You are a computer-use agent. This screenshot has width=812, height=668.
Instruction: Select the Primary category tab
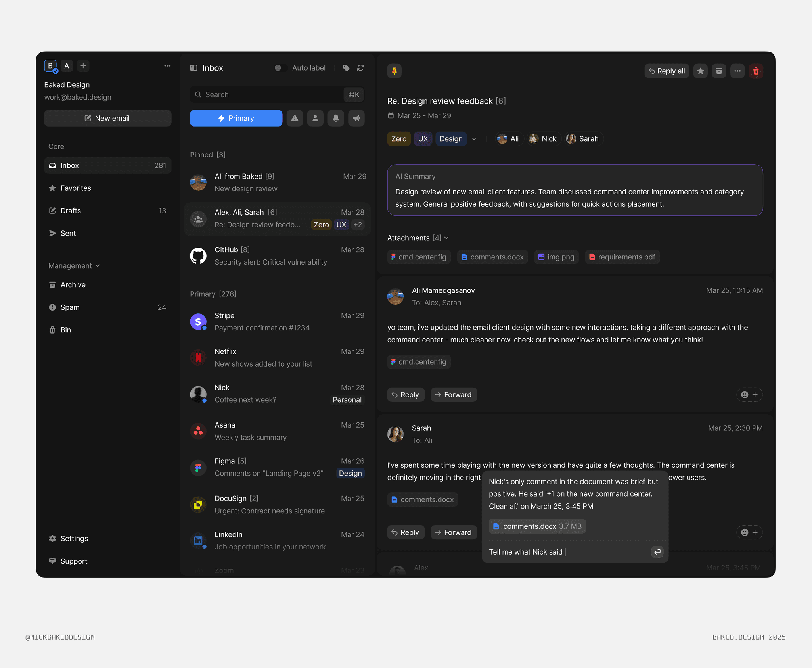(236, 118)
